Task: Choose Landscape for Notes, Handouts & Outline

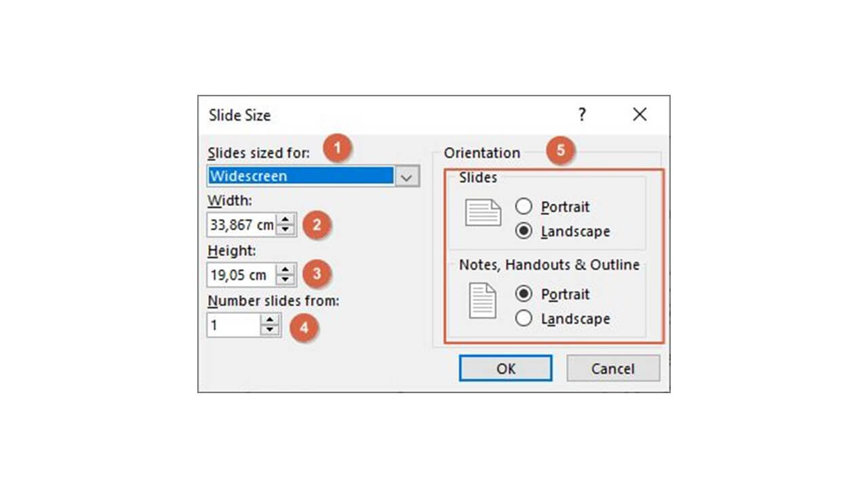Action: [x=524, y=319]
